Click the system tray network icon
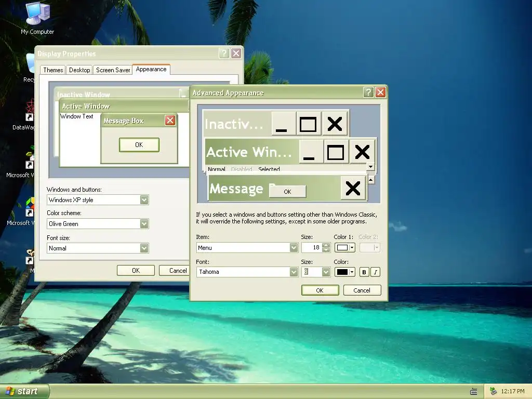The width and height of the screenshot is (532, 399). 493,392
